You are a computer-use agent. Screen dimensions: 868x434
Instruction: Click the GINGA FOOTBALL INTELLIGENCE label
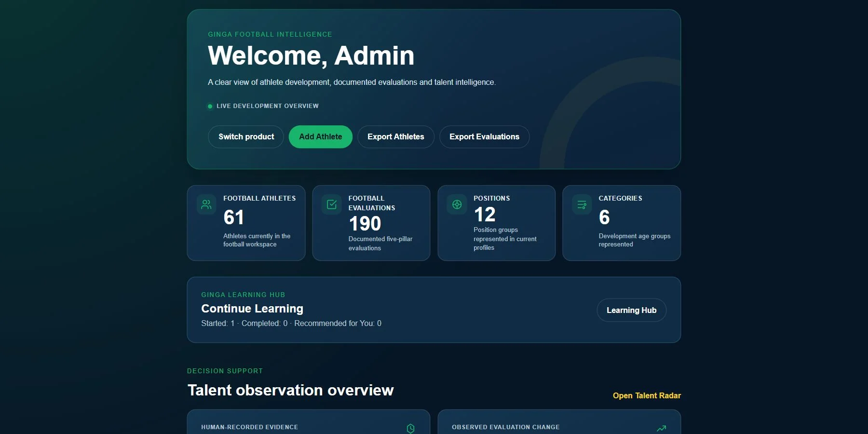click(x=270, y=34)
